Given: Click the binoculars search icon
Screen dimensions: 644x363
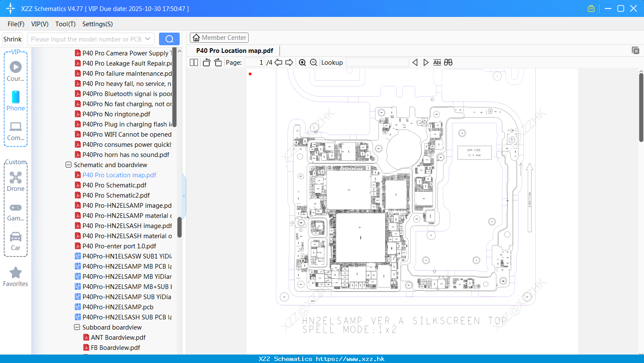Looking at the screenshot, I should [448, 63].
